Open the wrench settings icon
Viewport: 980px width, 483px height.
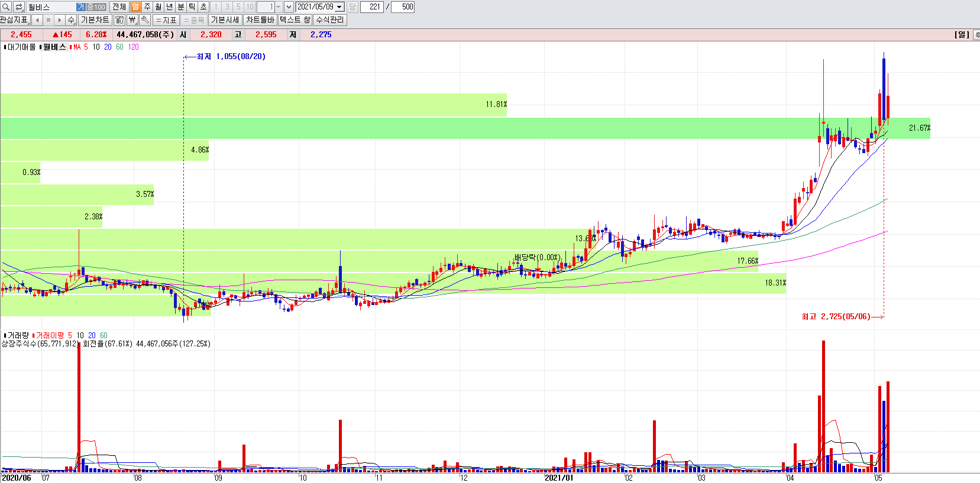point(145,20)
